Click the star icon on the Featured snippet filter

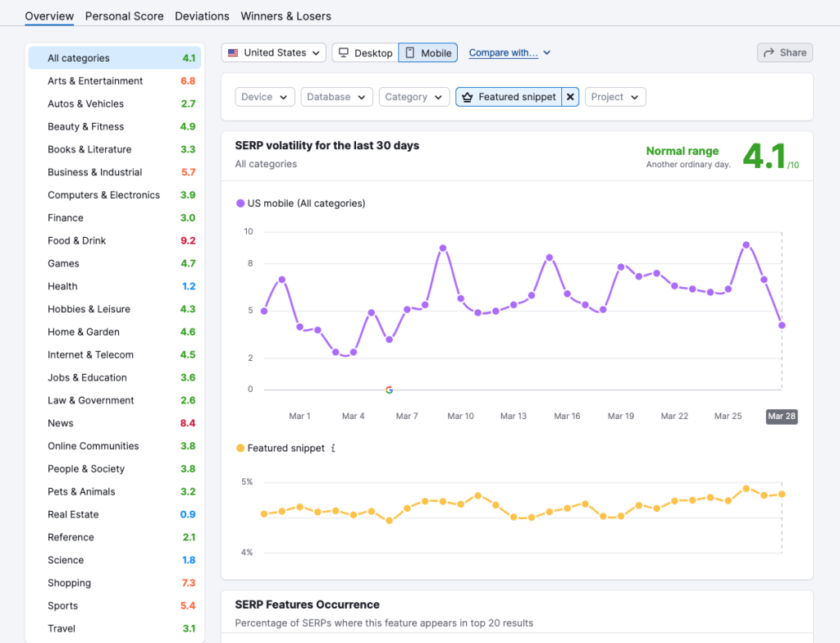(468, 97)
